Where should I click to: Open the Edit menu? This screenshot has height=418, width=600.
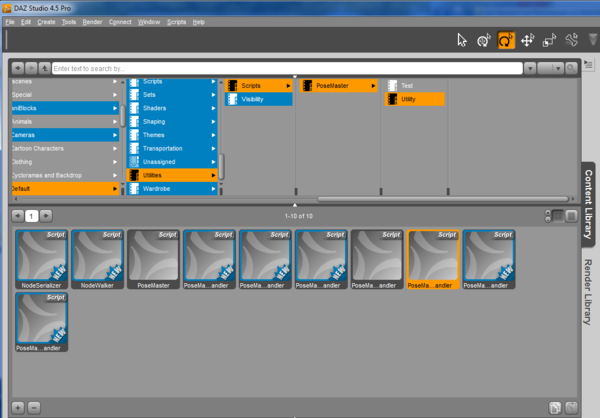click(x=26, y=22)
